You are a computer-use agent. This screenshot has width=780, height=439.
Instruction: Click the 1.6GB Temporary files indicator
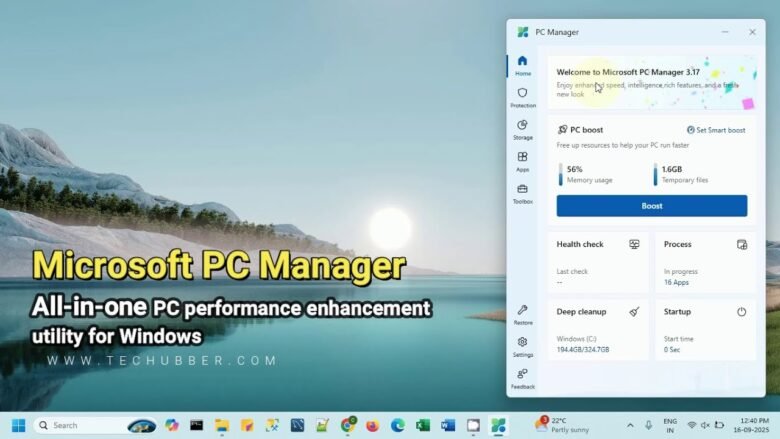[x=681, y=174]
